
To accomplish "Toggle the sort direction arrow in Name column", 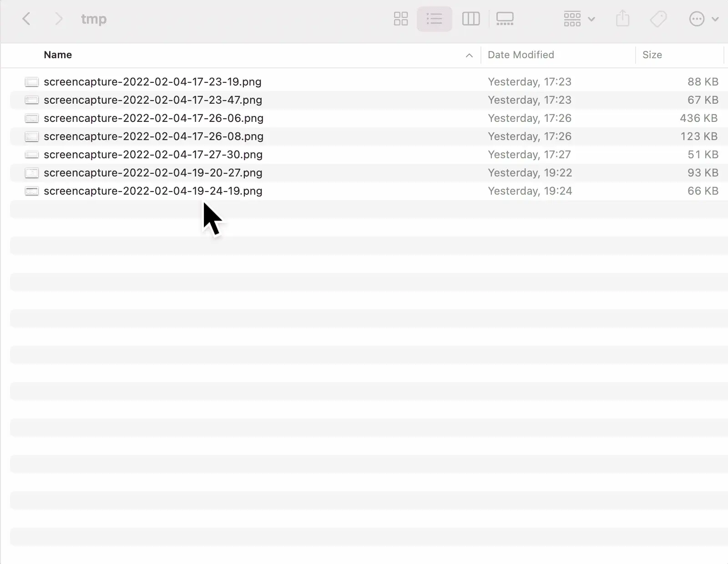I will 469,55.
